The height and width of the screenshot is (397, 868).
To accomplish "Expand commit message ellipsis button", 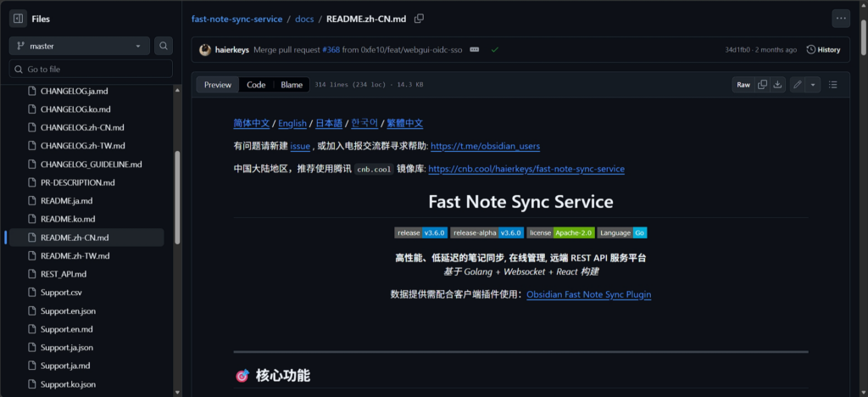I will tap(474, 49).
